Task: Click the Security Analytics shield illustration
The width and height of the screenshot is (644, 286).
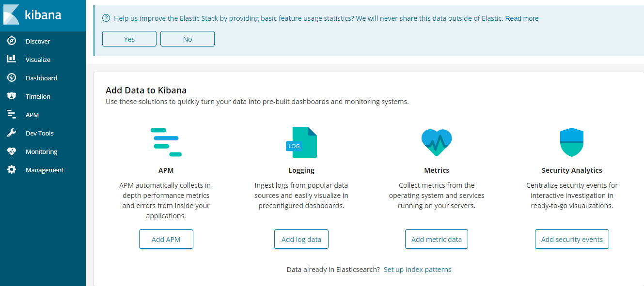Action: 572,142
